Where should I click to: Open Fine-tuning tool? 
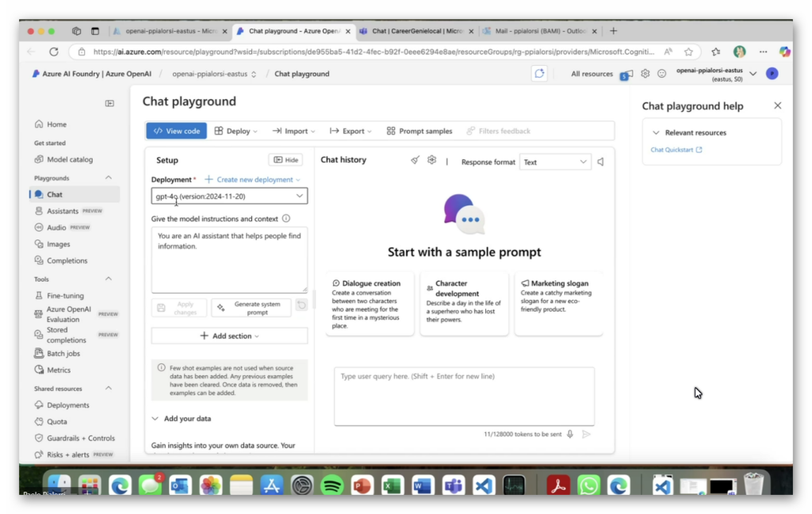coord(59,295)
